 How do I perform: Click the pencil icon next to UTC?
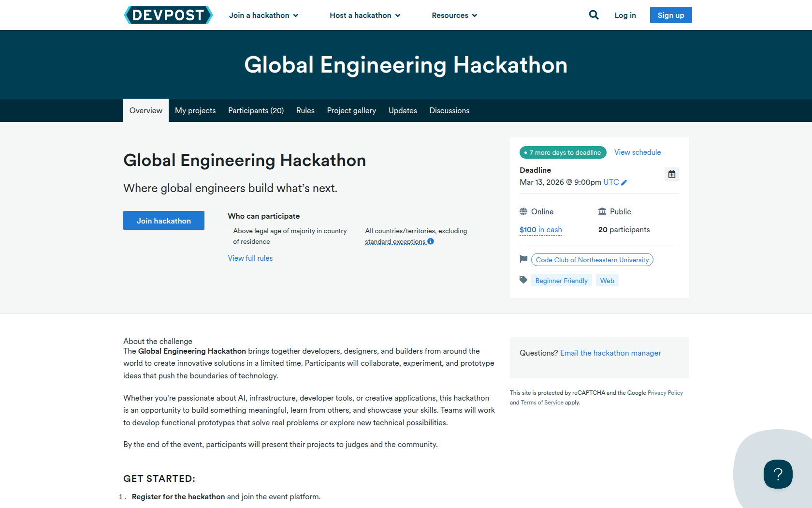624,182
